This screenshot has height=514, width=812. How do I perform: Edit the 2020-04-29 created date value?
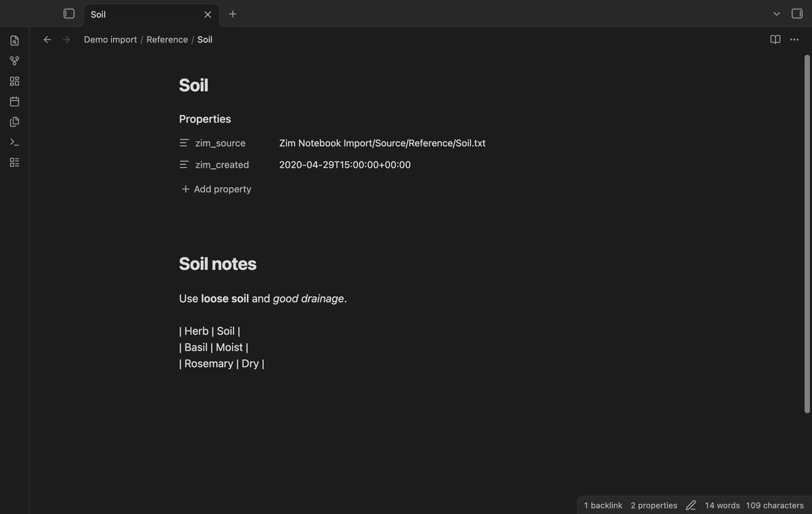click(x=345, y=165)
